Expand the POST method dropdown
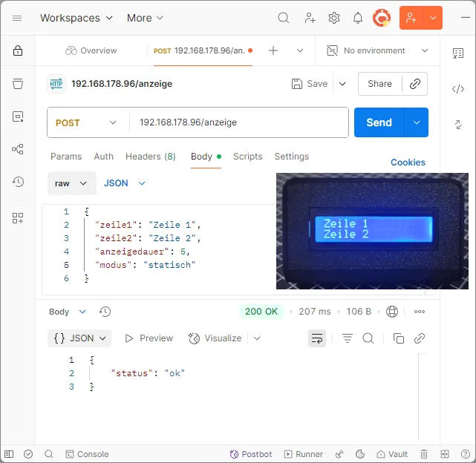Viewport: 476px width, 463px height. pos(86,122)
